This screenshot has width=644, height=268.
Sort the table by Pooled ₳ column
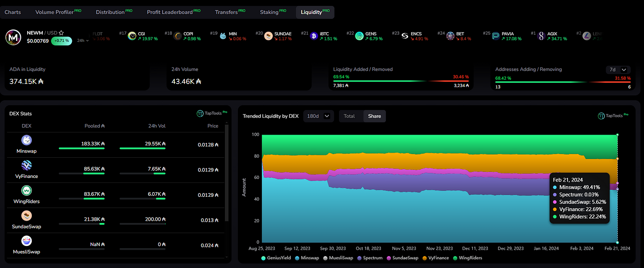click(95, 126)
